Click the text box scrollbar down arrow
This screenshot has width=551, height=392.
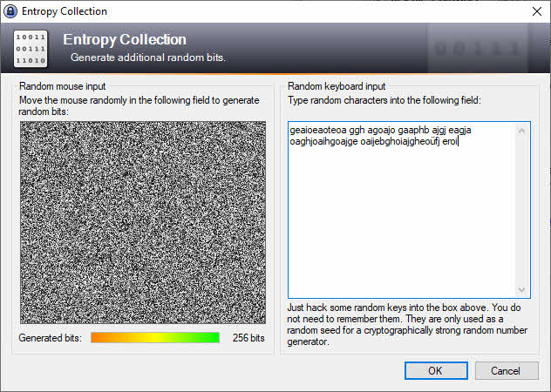click(522, 290)
